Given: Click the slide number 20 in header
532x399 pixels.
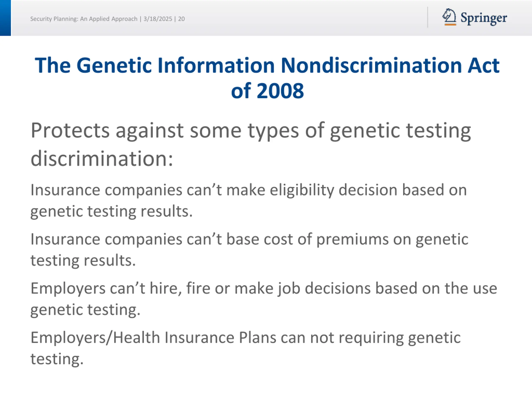Looking at the screenshot, I should tap(181, 19).
